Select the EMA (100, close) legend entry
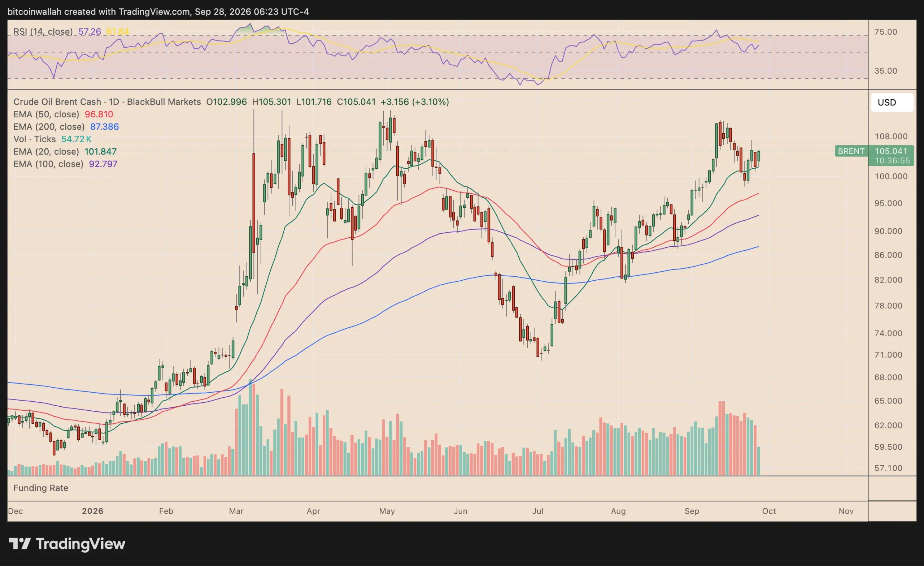Viewport: 924px width, 566px height. [48, 164]
